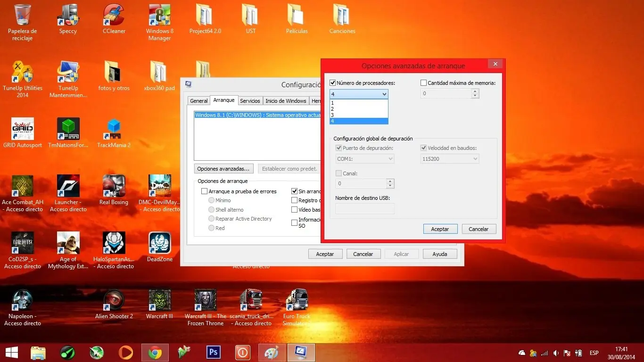The image size is (644, 362).
Task: Enable Arranque a prueba de errores
Action: 204,191
